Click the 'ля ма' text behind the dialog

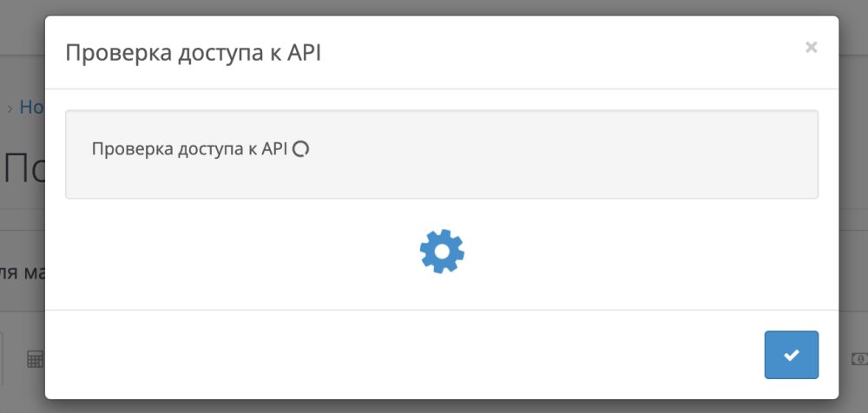(x=22, y=273)
